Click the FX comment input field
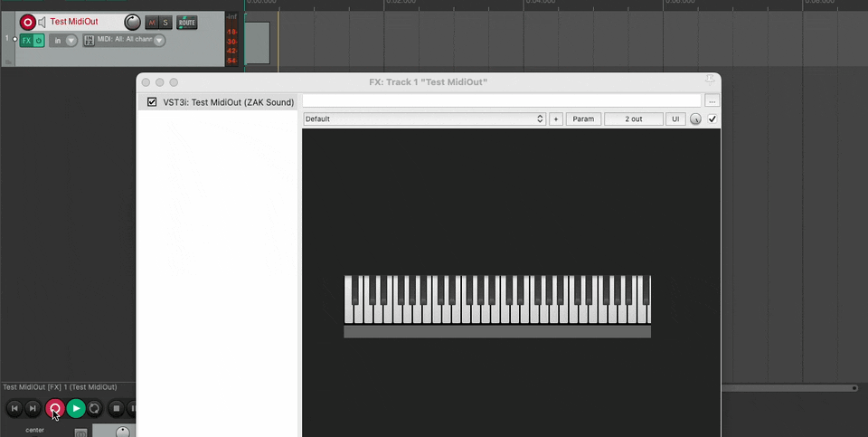This screenshot has width=868, height=437. click(x=502, y=100)
